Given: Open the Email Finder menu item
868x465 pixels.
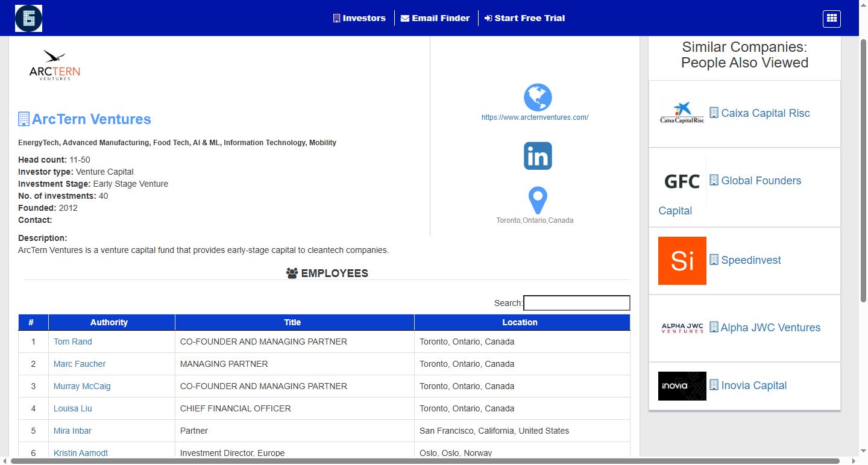Looking at the screenshot, I should [435, 18].
